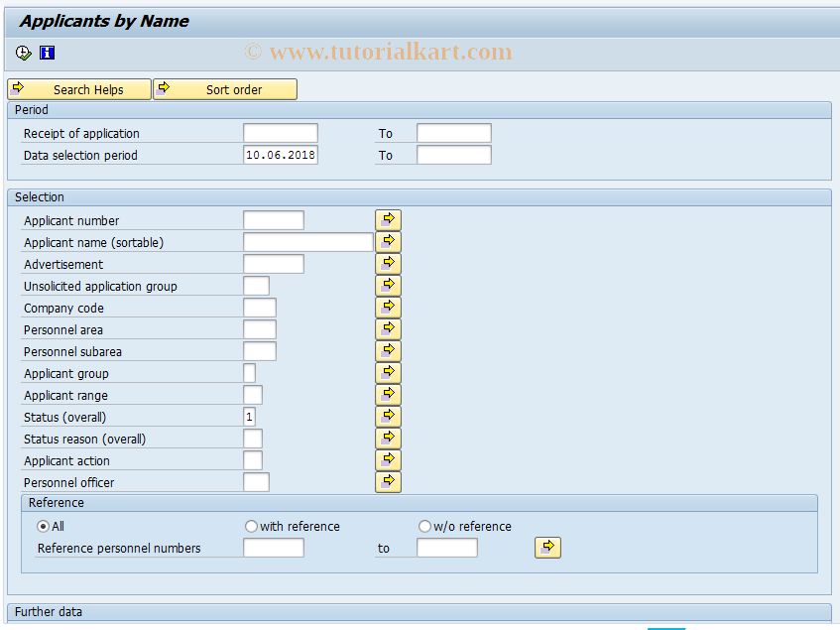This screenshot has width=840, height=630.
Task: Open multiple selection for Applicant name (sortable)
Action: coord(389,242)
